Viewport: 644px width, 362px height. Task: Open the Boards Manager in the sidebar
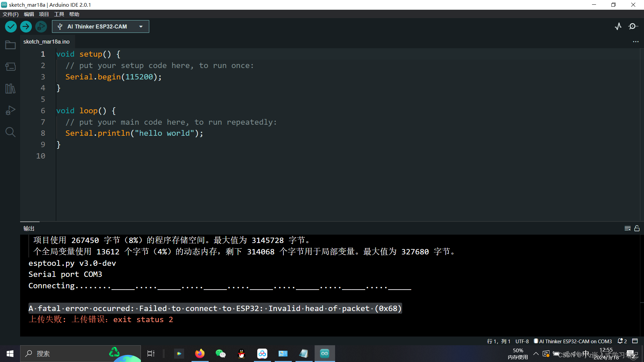[x=10, y=66]
